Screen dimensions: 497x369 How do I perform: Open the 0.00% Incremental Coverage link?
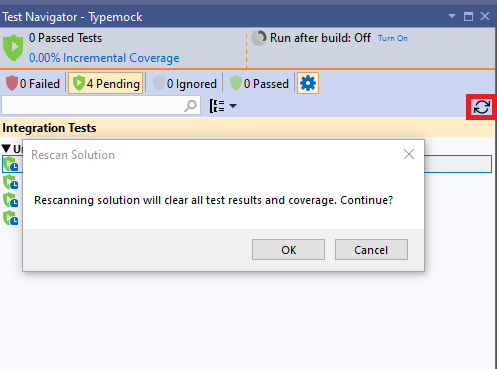tap(104, 58)
